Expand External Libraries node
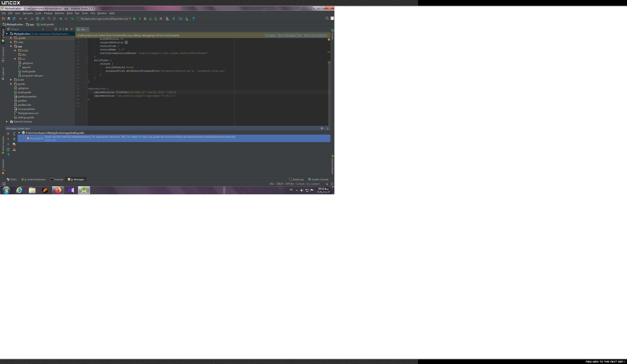627x364 pixels. (x=7, y=122)
